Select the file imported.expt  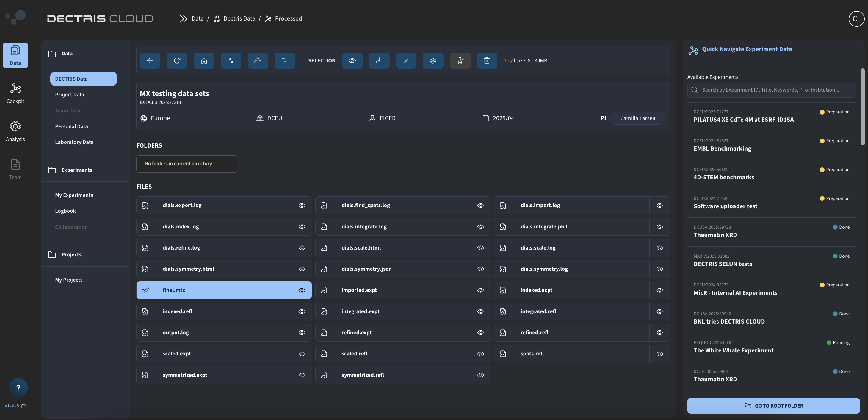403,290
